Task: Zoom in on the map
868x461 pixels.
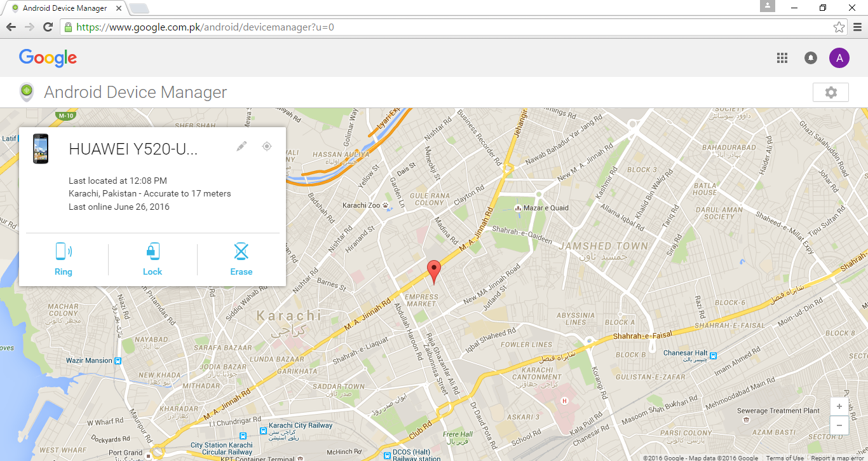Action: [839, 406]
